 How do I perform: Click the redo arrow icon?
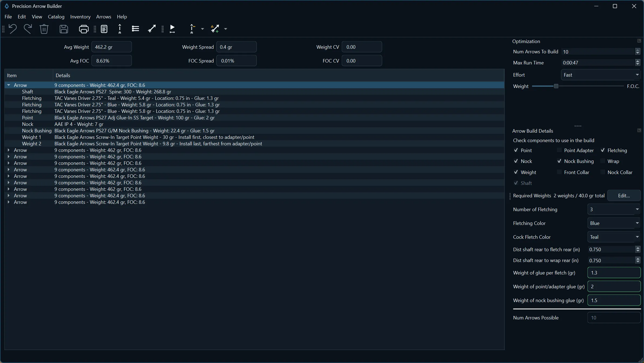[x=28, y=29]
